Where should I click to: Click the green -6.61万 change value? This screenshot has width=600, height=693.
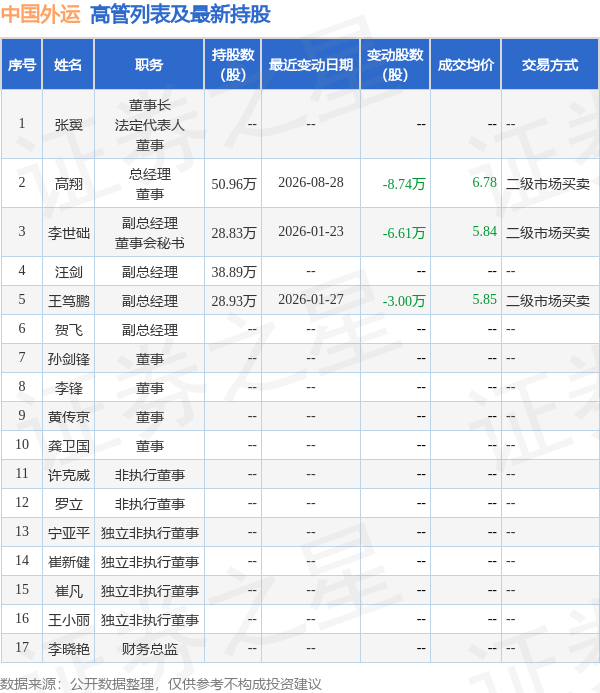(x=404, y=232)
